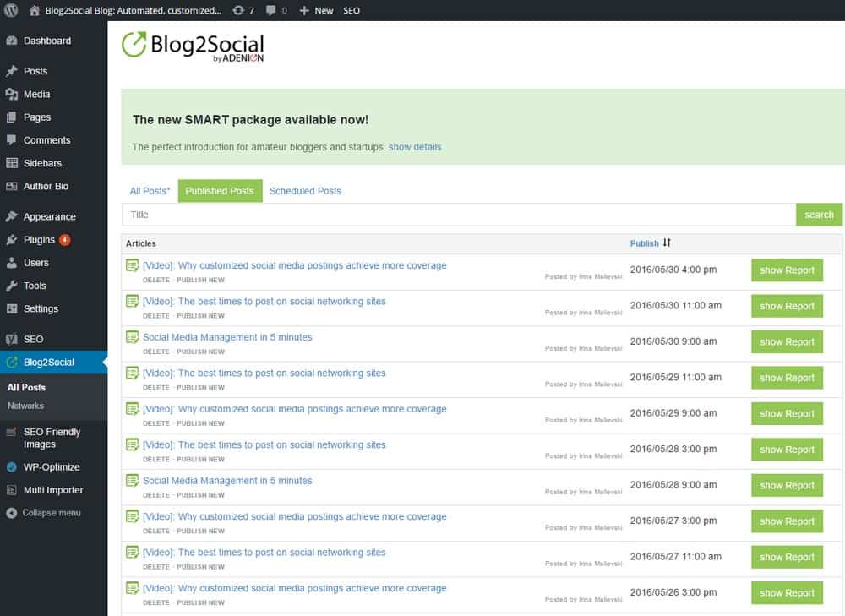Click the WP-Optimize icon

11,467
